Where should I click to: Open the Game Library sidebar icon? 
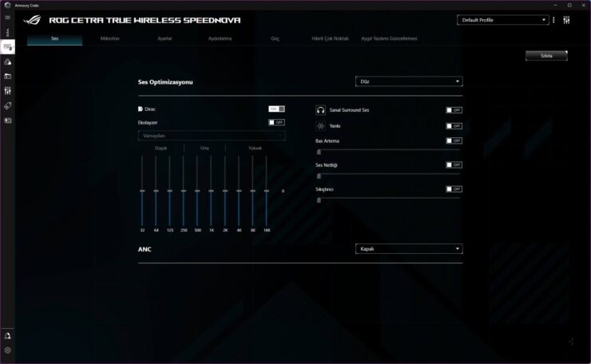coord(7,76)
